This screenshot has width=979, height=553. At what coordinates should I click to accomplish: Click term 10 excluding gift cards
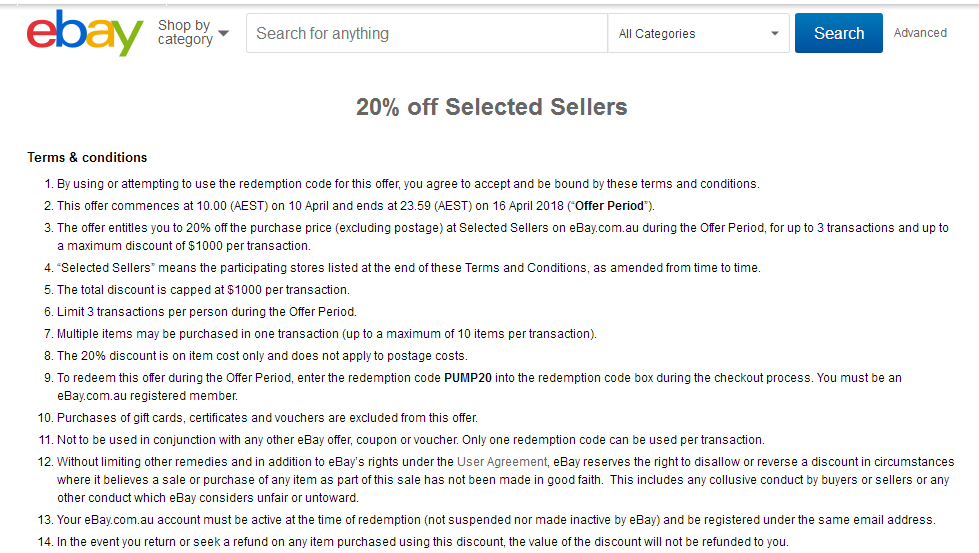click(267, 418)
